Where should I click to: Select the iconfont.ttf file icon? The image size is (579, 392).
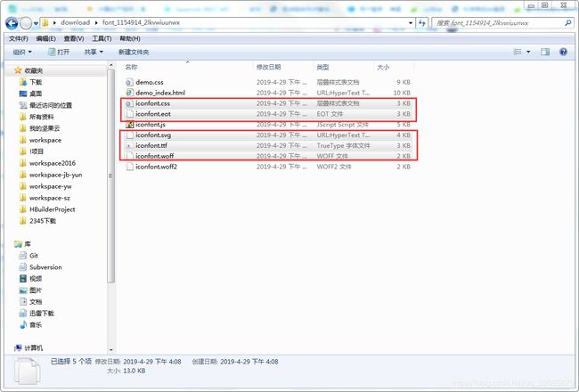129,145
